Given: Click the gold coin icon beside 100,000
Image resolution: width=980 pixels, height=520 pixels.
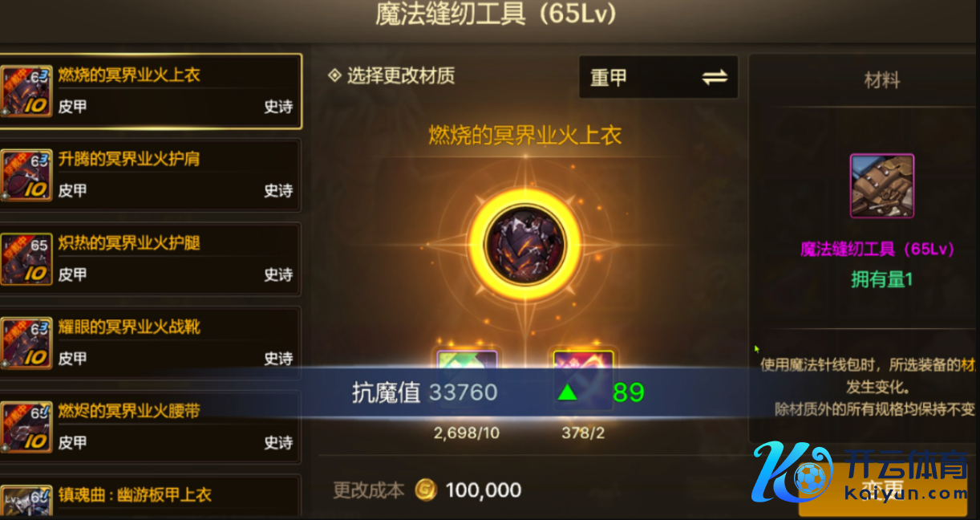Looking at the screenshot, I should 425,490.
